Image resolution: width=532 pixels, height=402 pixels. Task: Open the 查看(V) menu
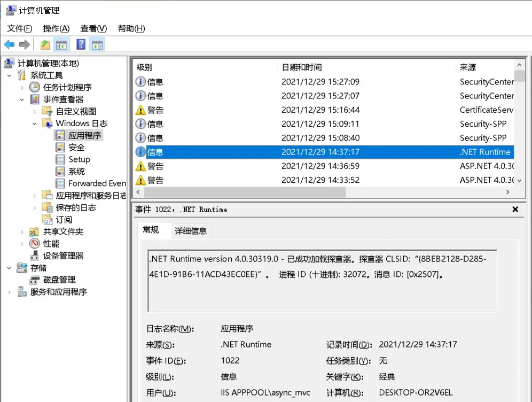tap(93, 28)
